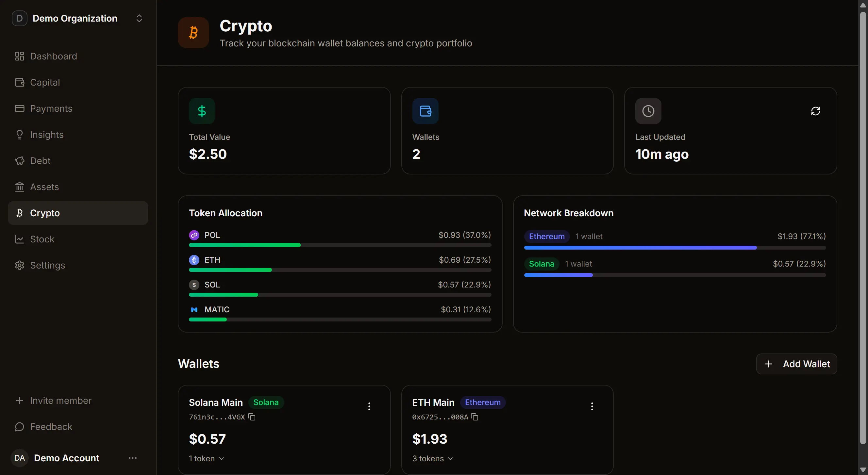This screenshot has height=475, width=868.
Task: Click the Assets bank building icon
Action: tap(20, 187)
